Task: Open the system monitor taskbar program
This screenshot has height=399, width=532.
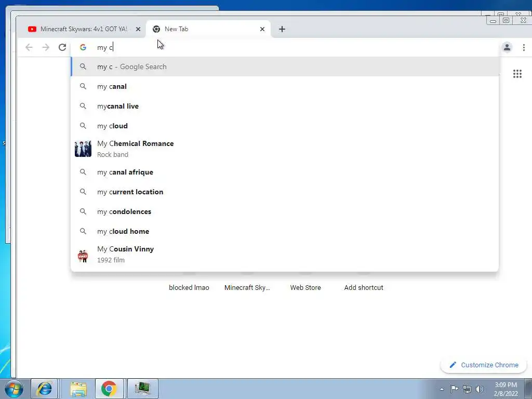Action: click(x=142, y=389)
